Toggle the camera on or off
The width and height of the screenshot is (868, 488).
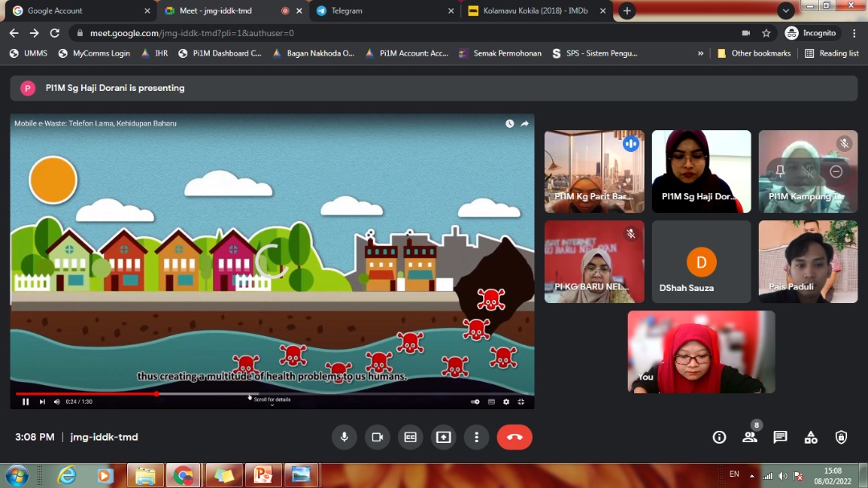377,437
